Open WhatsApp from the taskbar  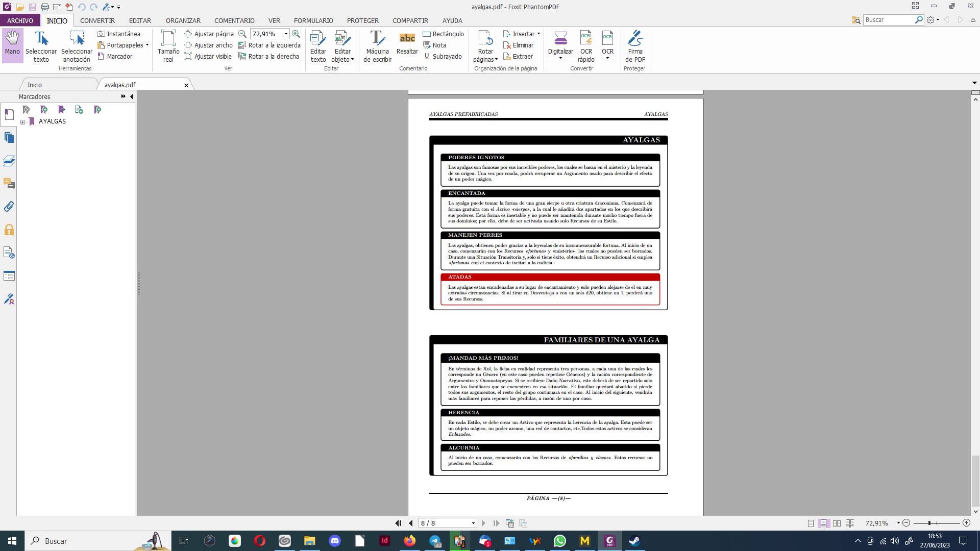[560, 541]
